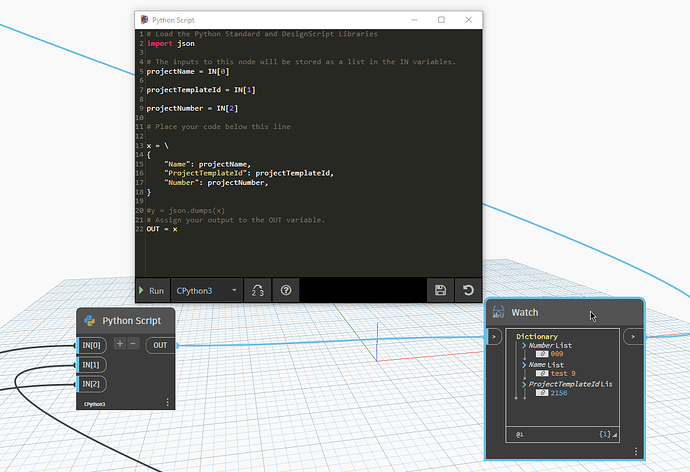Add an input port with the plus button
The width and height of the screenshot is (690, 472).
[120, 344]
